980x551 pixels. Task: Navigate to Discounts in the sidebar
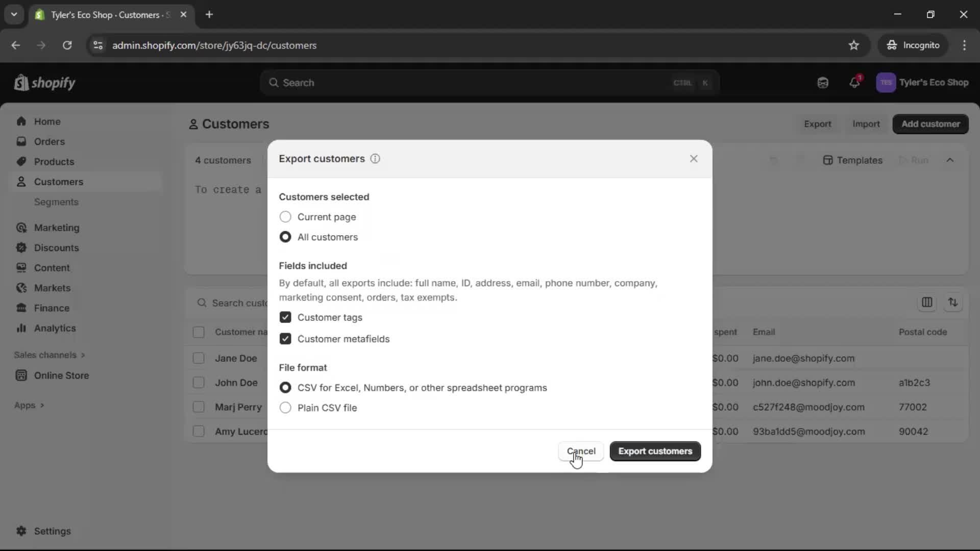56,248
